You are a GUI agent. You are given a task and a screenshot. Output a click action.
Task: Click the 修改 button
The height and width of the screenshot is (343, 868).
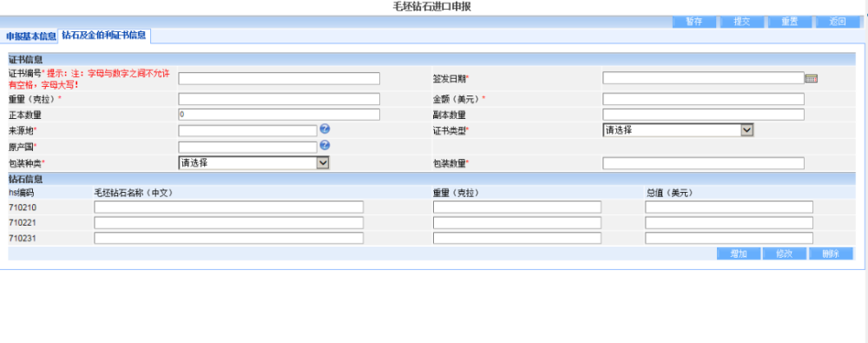coord(785,254)
